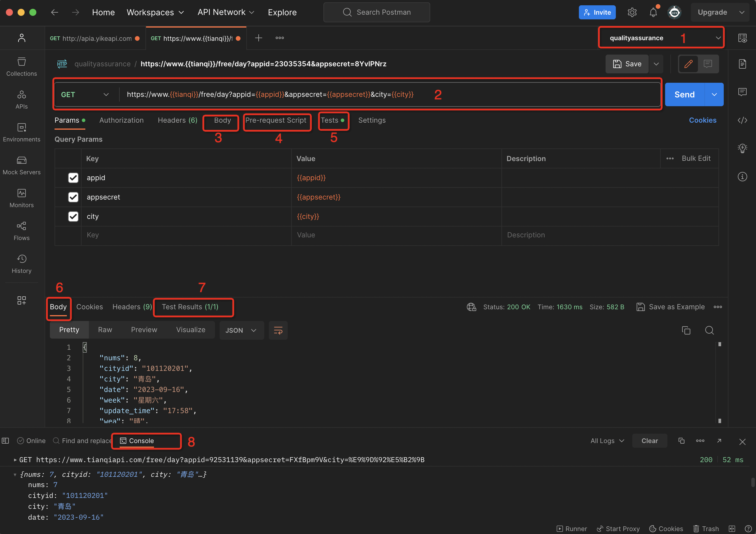This screenshot has width=756, height=534.
Task: Open the request info icon
Action: [743, 177]
